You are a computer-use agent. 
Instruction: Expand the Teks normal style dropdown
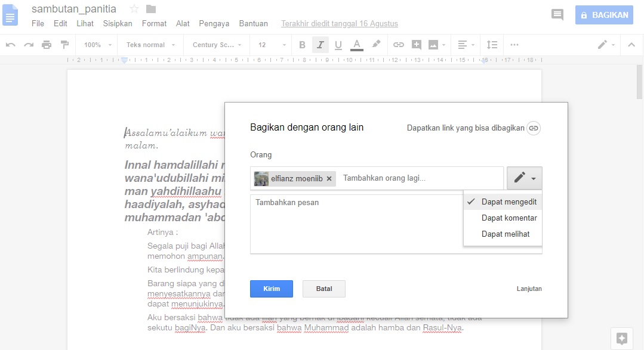pyautogui.click(x=150, y=45)
